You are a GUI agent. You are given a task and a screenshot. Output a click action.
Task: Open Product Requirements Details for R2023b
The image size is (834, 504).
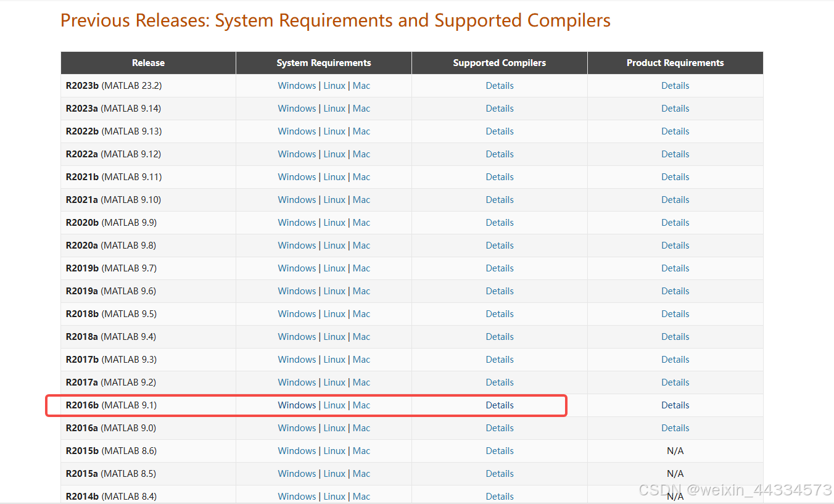[x=675, y=86]
